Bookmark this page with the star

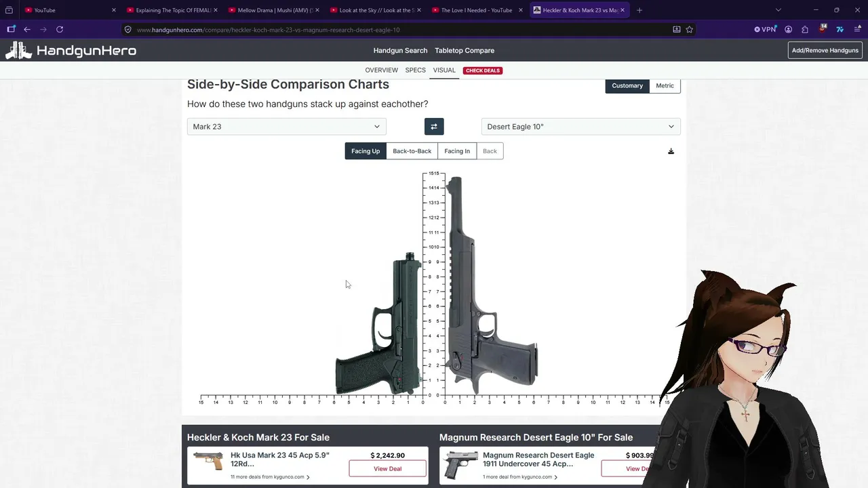[690, 30]
